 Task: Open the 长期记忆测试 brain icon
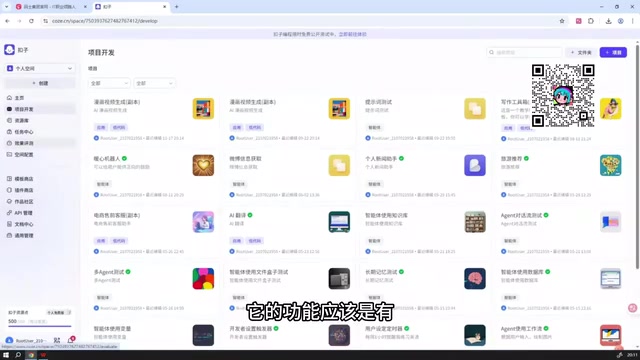click(475, 278)
